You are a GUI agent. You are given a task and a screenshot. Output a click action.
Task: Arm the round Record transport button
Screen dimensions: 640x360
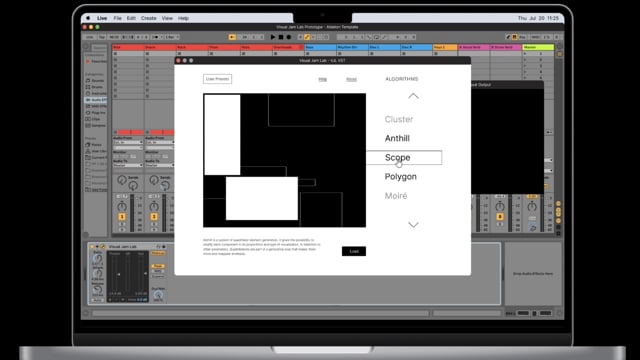pos(289,37)
